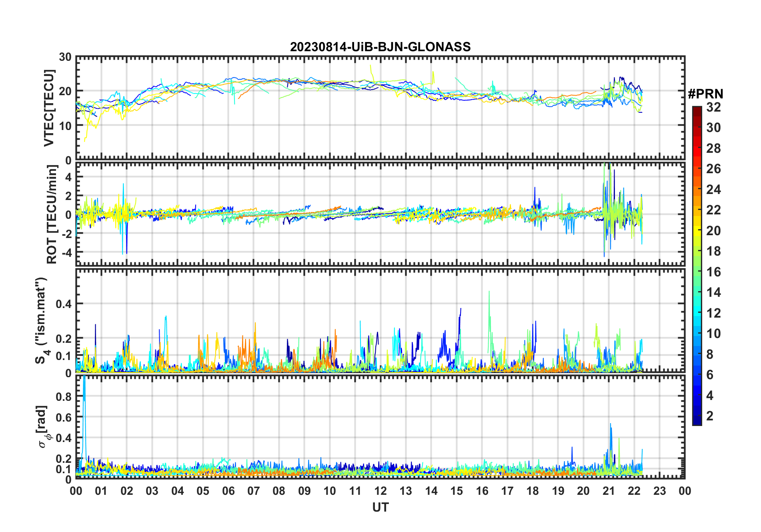The height and width of the screenshot is (532, 761).
Task: Select the 12 hour tick label on UT axis
Action: point(380,491)
